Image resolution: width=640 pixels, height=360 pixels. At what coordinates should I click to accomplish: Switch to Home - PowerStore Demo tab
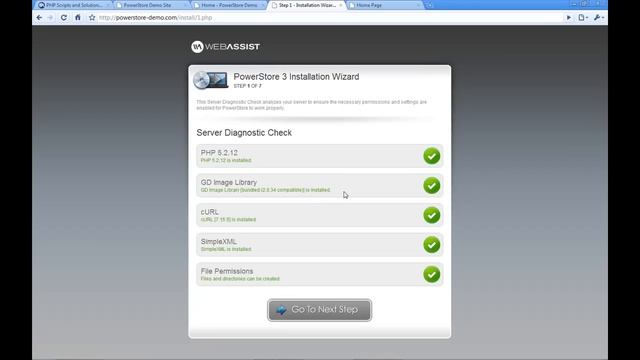pyautogui.click(x=229, y=5)
